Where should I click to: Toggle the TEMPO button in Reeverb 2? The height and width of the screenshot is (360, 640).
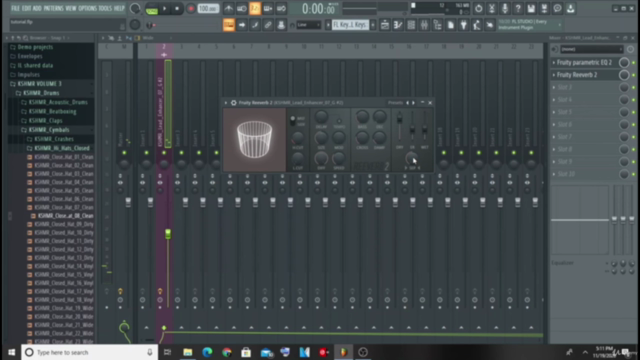coord(339,121)
